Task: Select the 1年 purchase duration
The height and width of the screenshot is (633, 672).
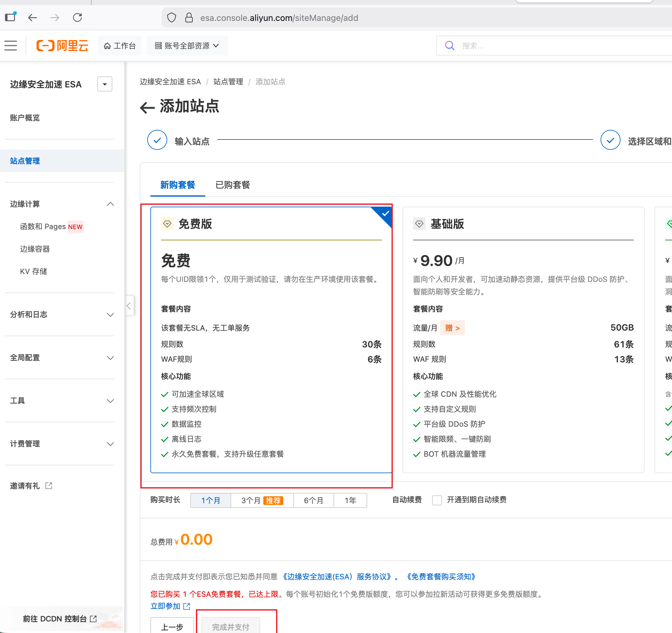Action: 350,500
